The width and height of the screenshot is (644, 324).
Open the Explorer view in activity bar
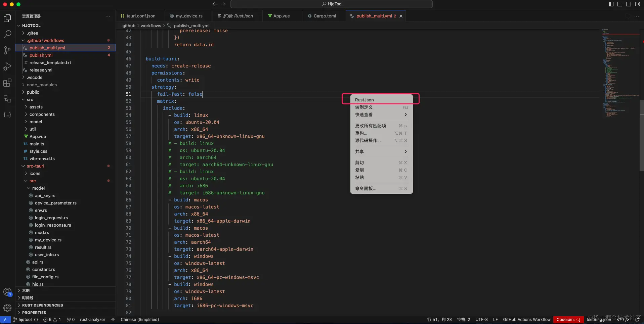pyautogui.click(x=7, y=18)
